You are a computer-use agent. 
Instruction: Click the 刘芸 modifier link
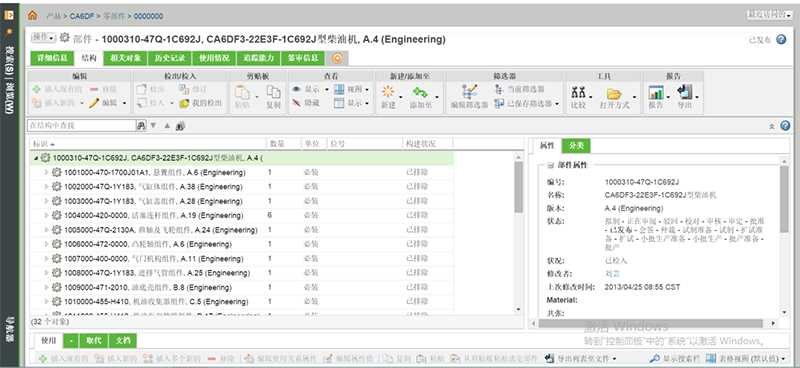click(612, 274)
